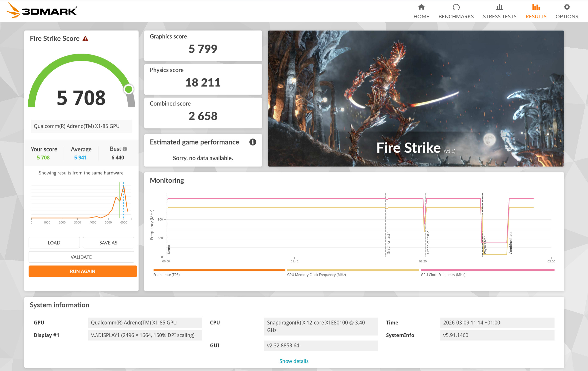The width and height of the screenshot is (588, 371).
Task: Click the SAVE AS button
Action: tap(108, 242)
